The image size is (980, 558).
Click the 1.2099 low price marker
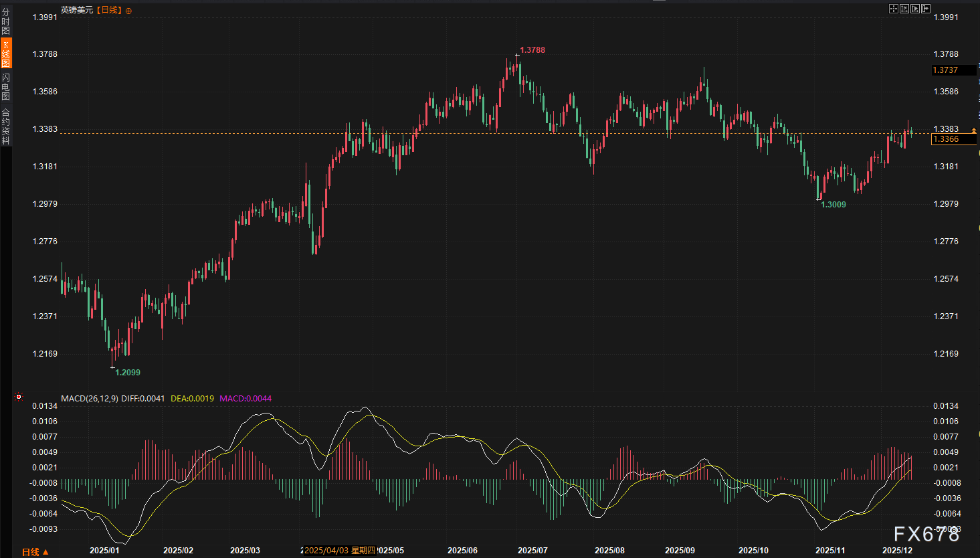point(128,372)
